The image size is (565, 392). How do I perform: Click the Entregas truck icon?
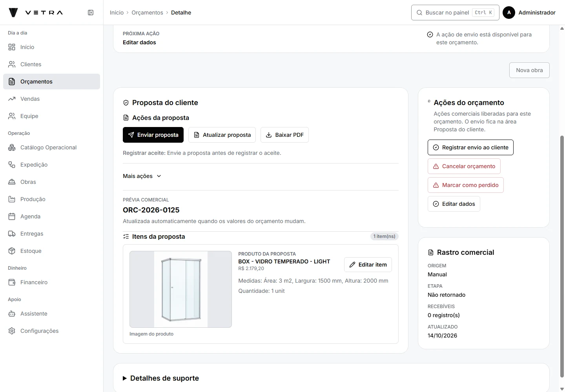tap(12, 234)
